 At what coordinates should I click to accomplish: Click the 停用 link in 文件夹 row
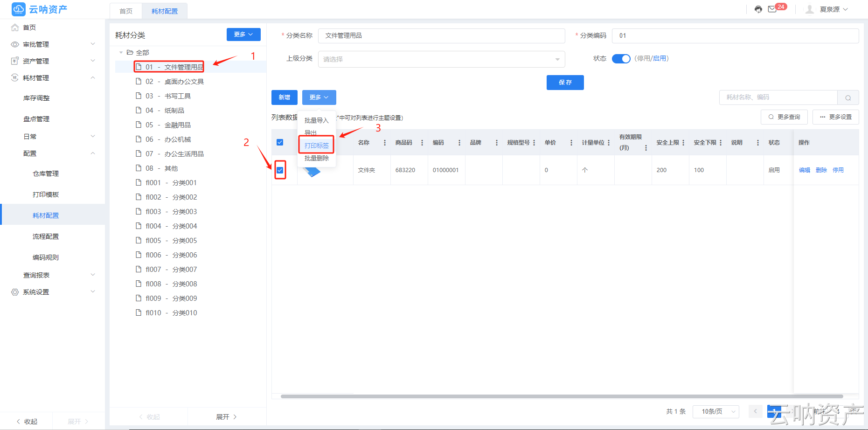coord(838,170)
